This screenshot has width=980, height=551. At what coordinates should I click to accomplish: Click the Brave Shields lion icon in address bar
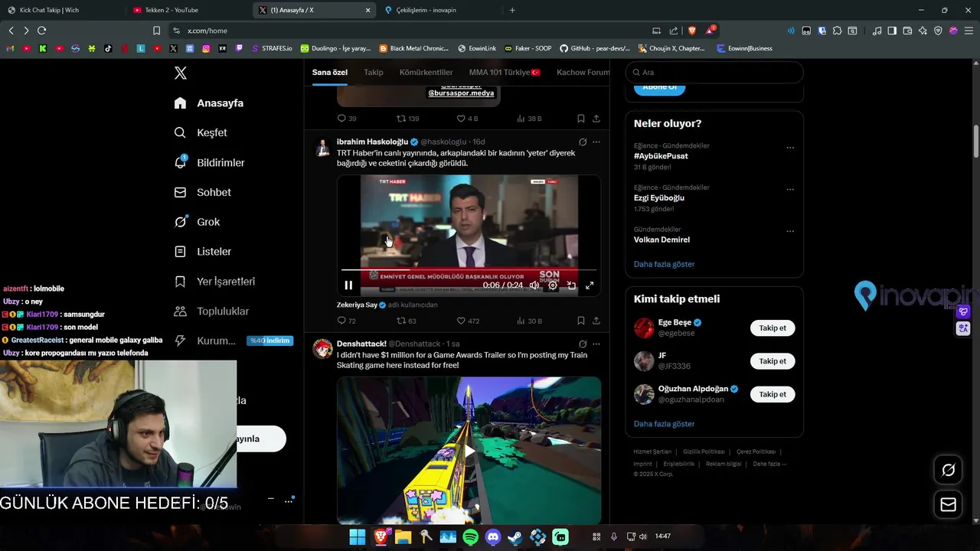pos(692,31)
